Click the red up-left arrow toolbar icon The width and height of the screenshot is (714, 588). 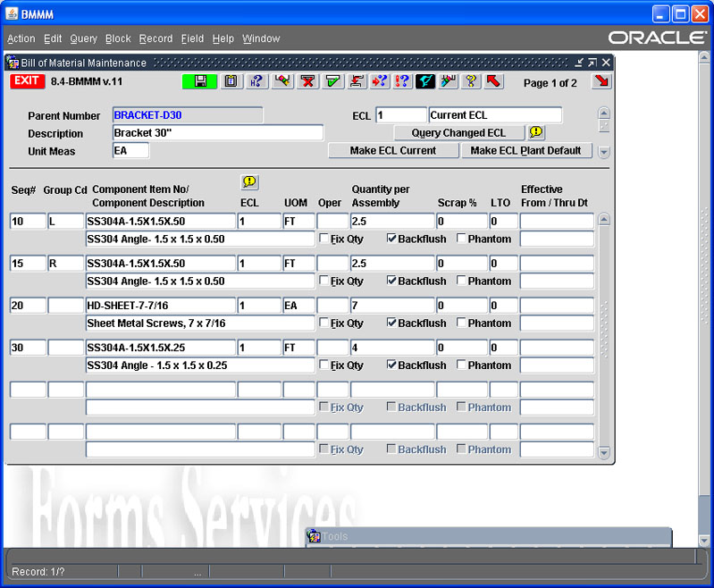[x=493, y=81]
